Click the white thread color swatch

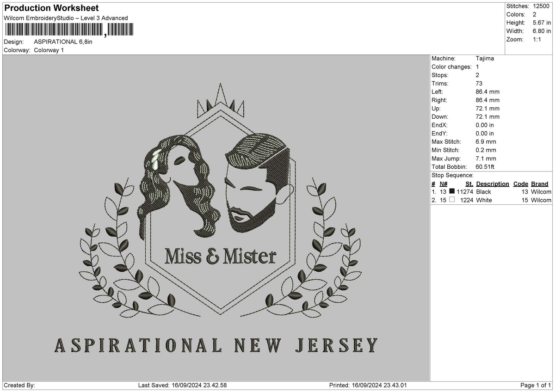(452, 200)
